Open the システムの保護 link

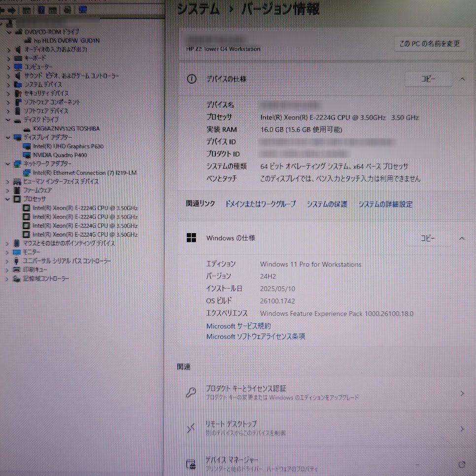click(x=327, y=204)
